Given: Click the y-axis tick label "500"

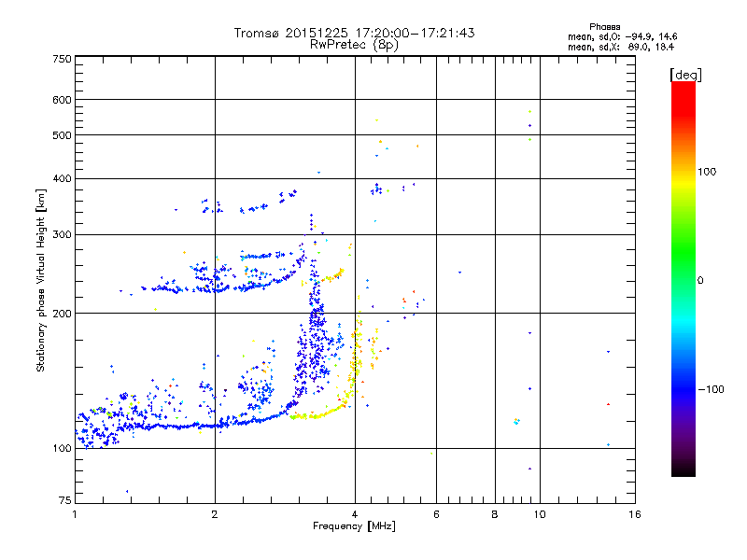Looking at the screenshot, I should 63,135.
